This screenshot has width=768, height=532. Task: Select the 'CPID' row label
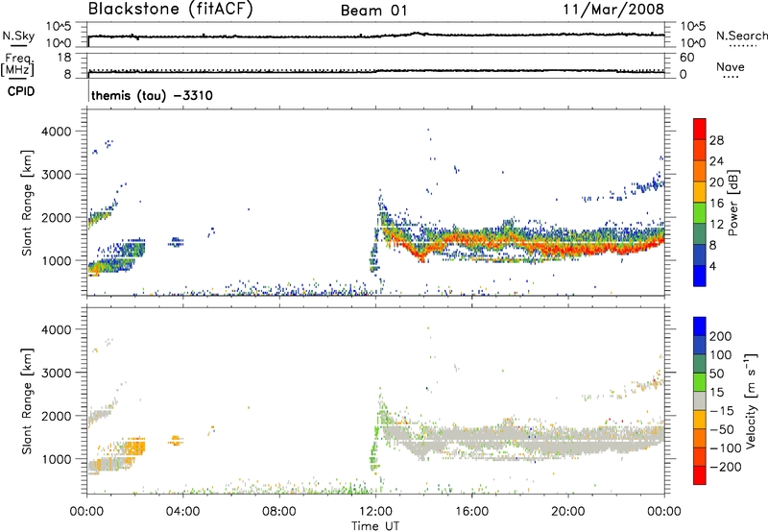21,91
